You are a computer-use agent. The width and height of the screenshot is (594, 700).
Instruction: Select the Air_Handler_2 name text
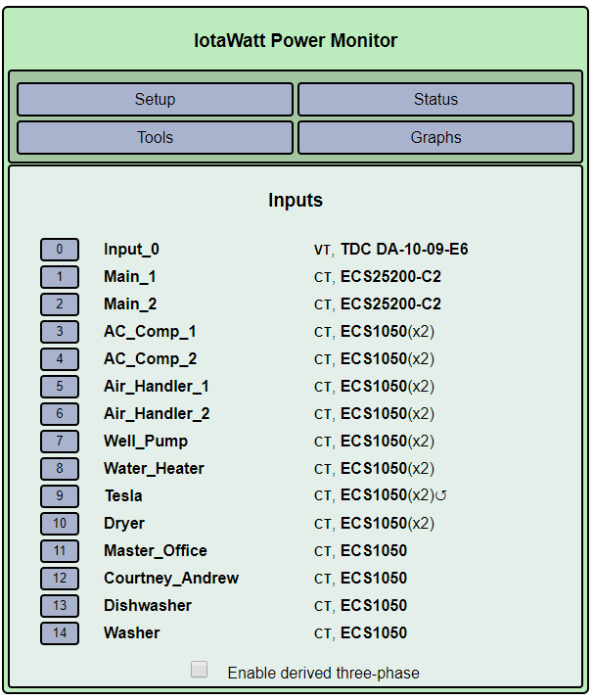pos(157,414)
